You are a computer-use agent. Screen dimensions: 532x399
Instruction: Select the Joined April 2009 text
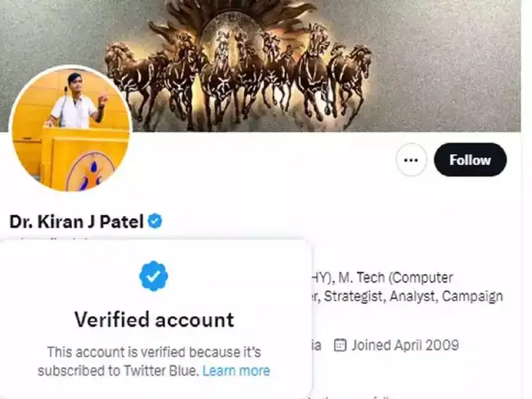pos(405,345)
